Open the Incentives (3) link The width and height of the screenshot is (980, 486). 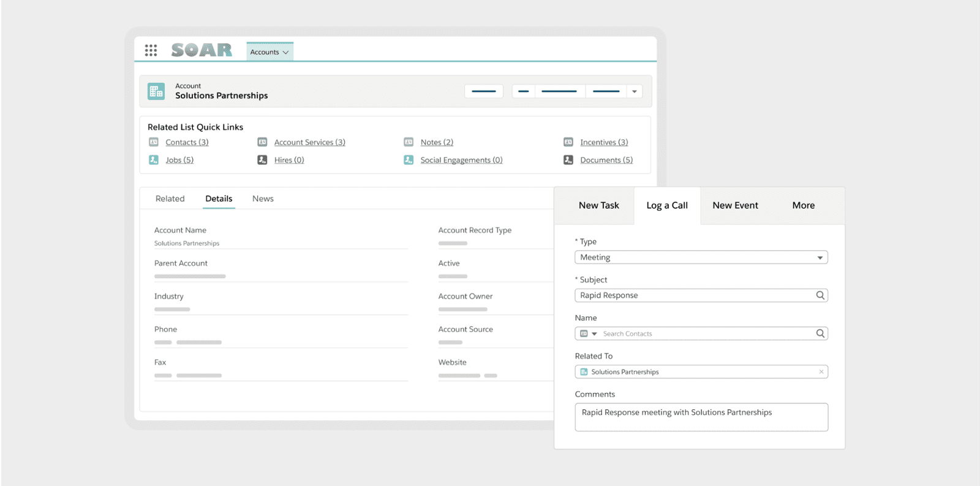coord(604,142)
